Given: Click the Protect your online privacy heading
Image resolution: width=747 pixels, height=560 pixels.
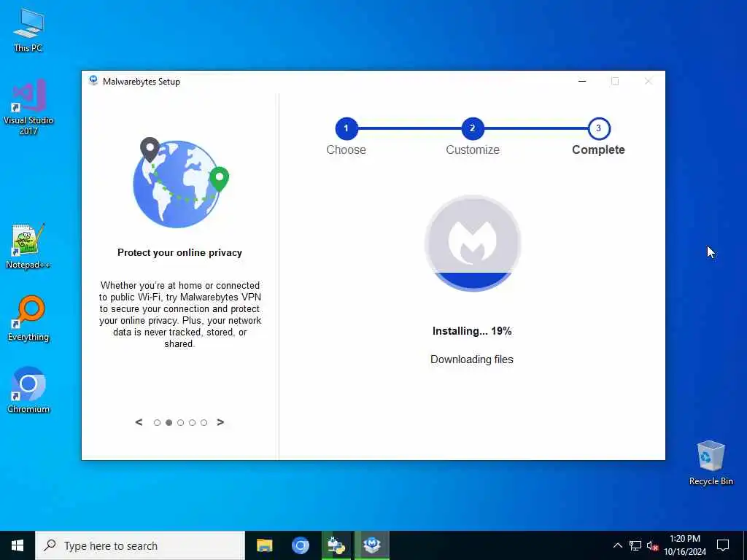Looking at the screenshot, I should (179, 252).
